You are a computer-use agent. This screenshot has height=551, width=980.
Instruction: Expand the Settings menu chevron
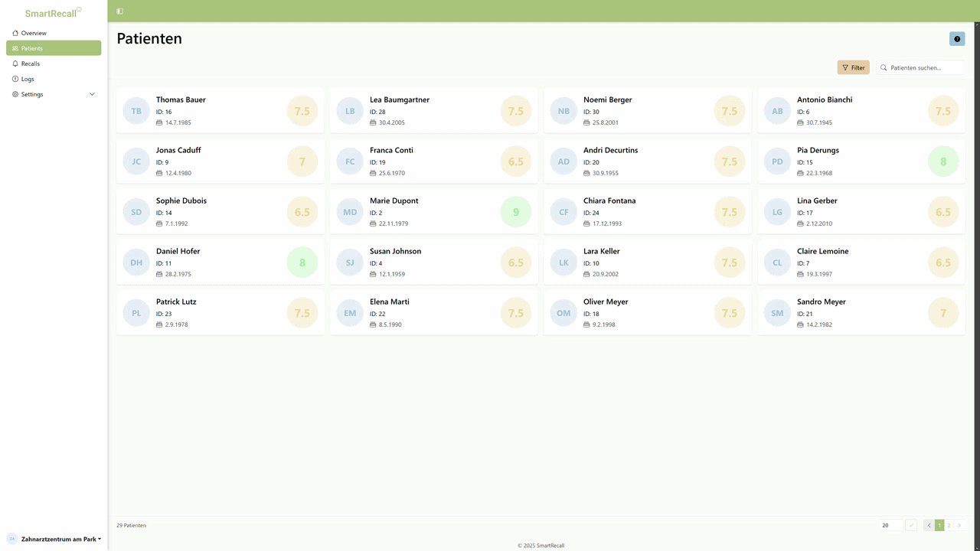click(93, 94)
